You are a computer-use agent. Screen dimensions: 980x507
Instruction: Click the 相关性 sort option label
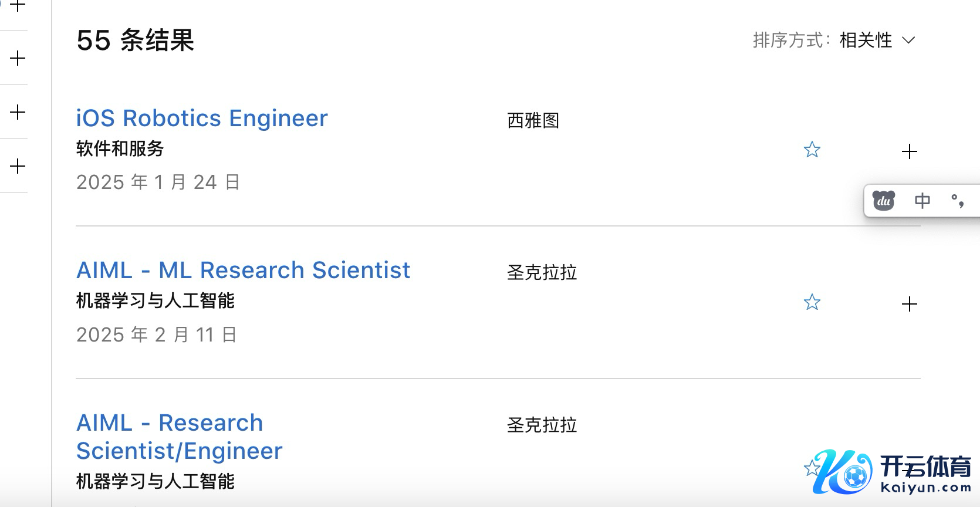866,40
